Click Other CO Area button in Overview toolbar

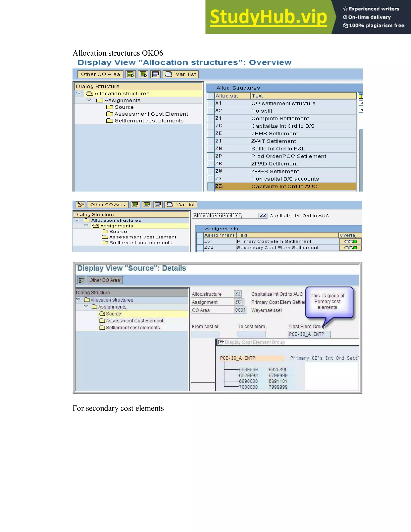[100, 74]
